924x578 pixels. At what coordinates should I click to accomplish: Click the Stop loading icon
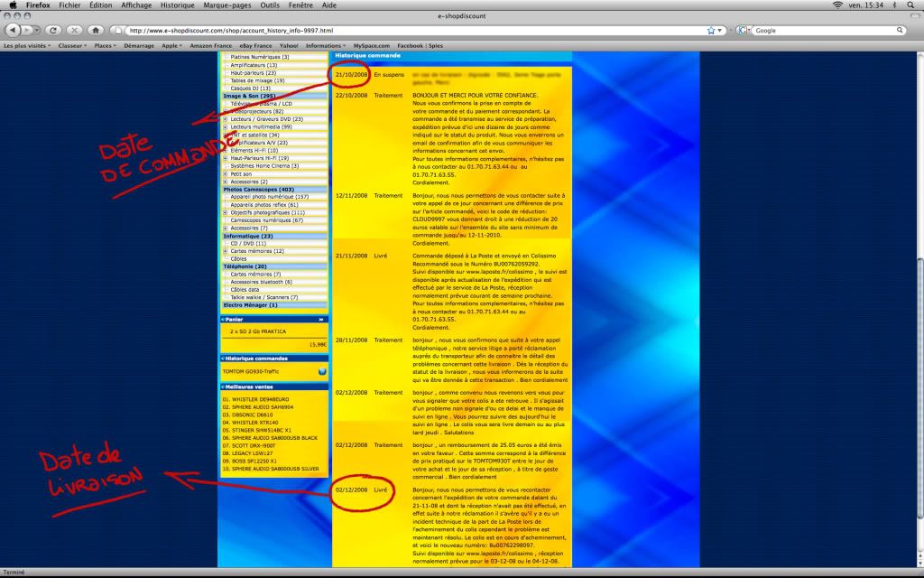point(74,30)
